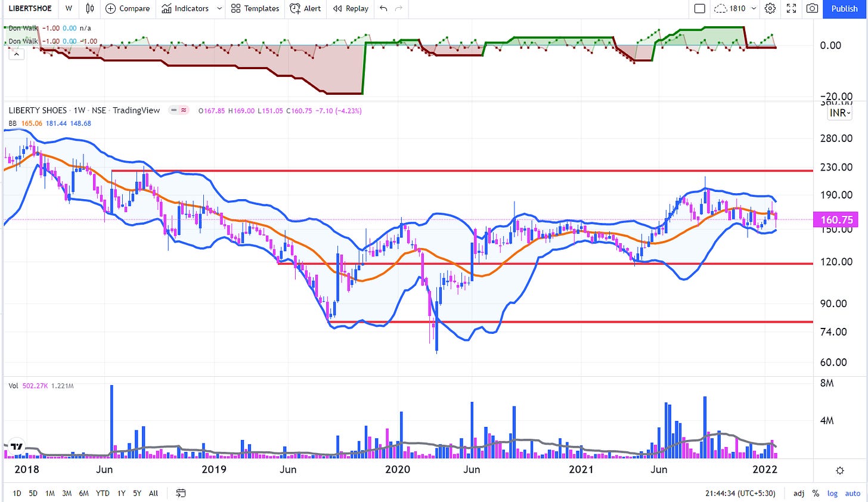
Task: Click the 2022 label on time axis
Action: pos(765,469)
